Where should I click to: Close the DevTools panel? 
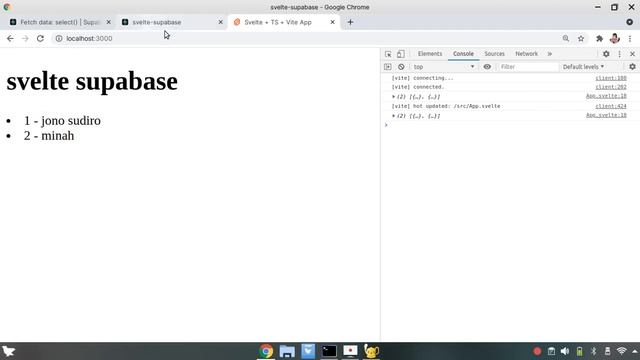coord(632,54)
